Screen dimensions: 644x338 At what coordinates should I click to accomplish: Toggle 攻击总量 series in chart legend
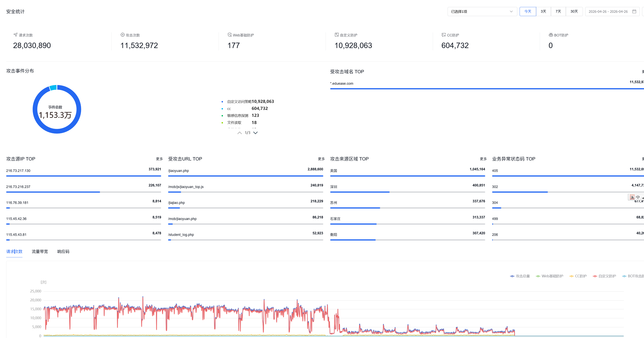tap(520, 276)
